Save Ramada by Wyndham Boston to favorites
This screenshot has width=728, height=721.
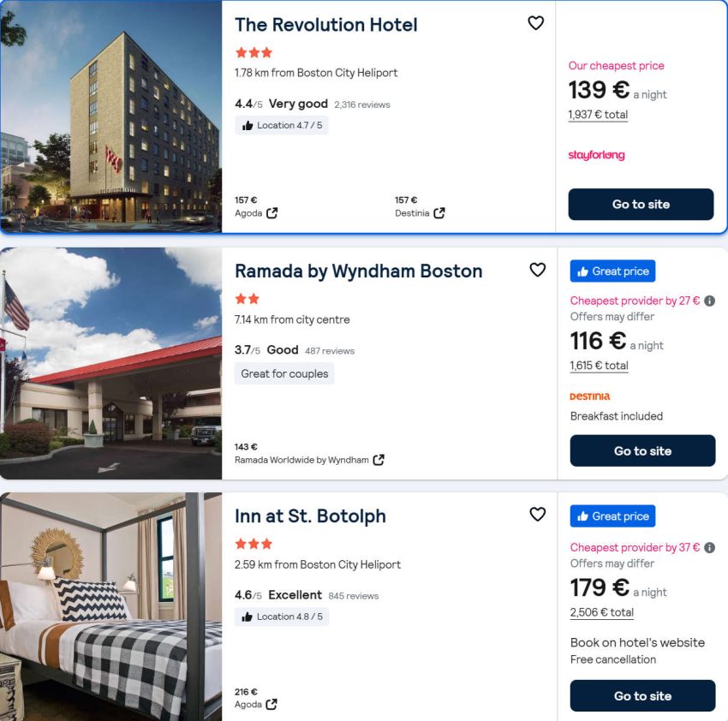tap(537, 270)
